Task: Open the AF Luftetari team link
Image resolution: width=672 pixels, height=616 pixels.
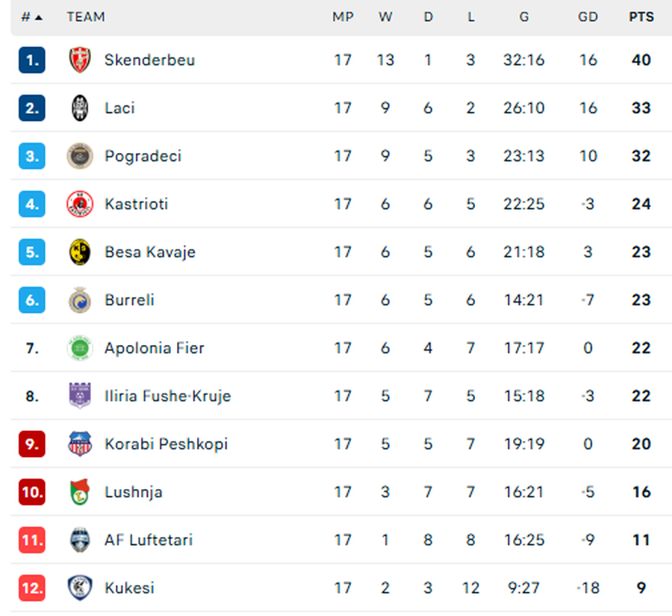Action: pos(149,540)
